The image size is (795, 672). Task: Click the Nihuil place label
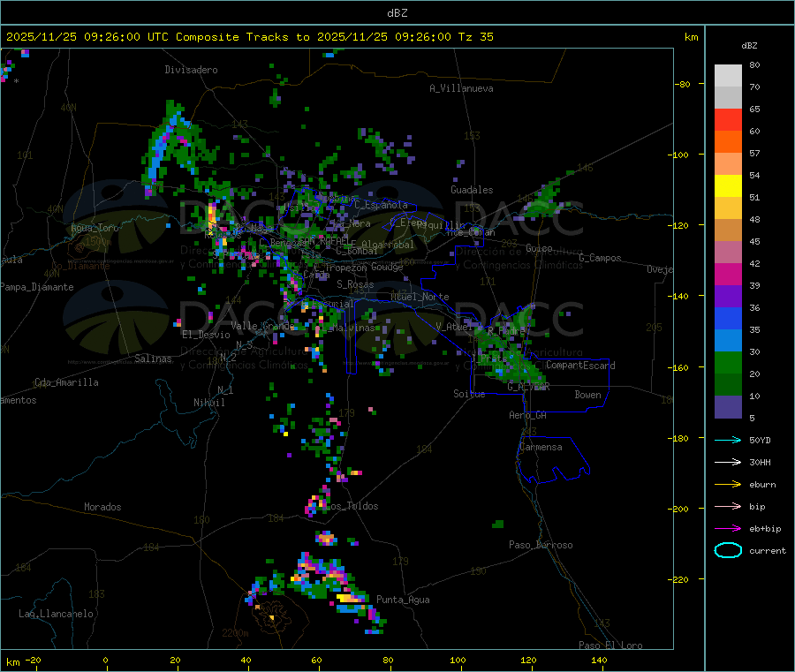[208, 403]
